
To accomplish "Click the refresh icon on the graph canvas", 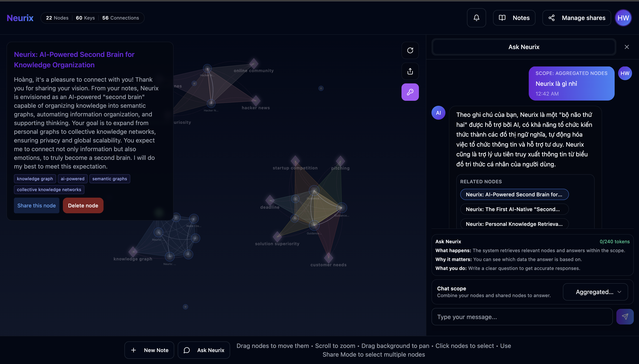I will [410, 50].
